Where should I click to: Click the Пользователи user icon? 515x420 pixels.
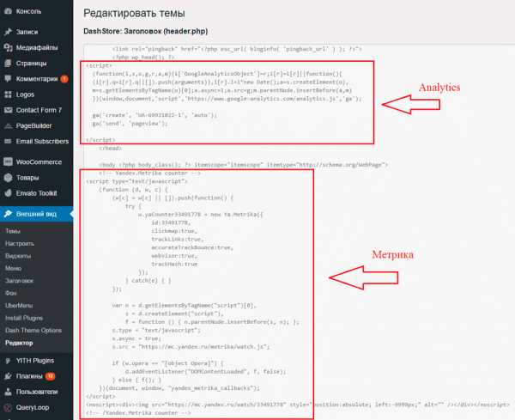(x=8, y=392)
